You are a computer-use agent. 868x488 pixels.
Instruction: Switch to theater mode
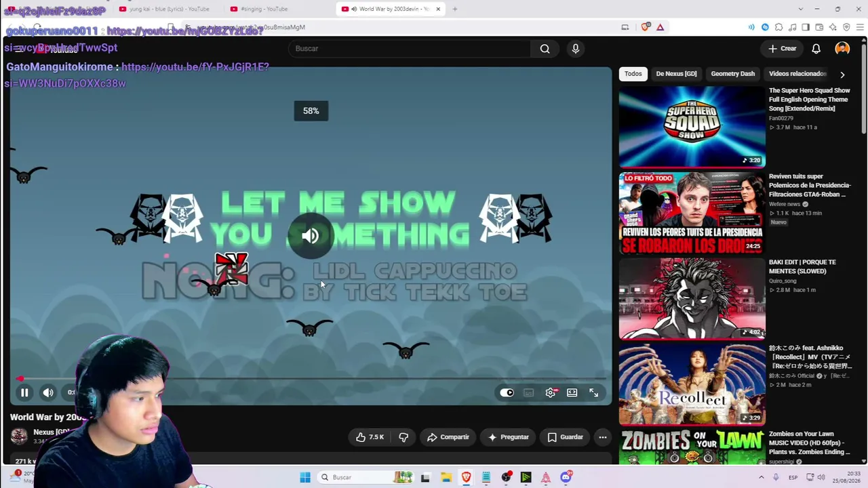tap(572, 392)
